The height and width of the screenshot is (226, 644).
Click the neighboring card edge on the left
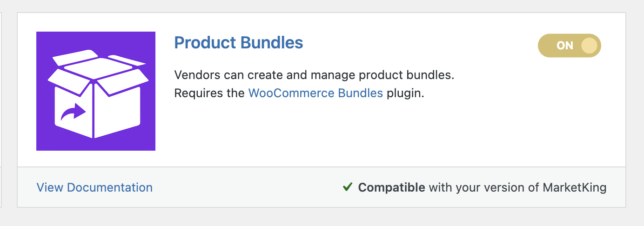click(1, 110)
